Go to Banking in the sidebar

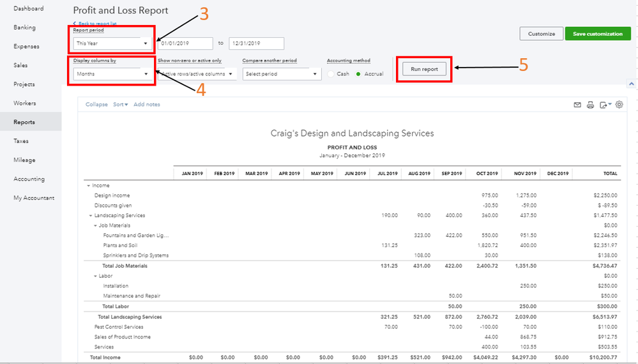point(25,27)
